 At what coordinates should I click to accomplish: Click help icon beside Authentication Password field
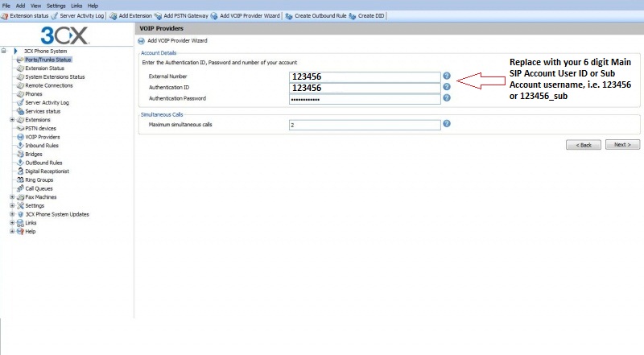(x=447, y=97)
